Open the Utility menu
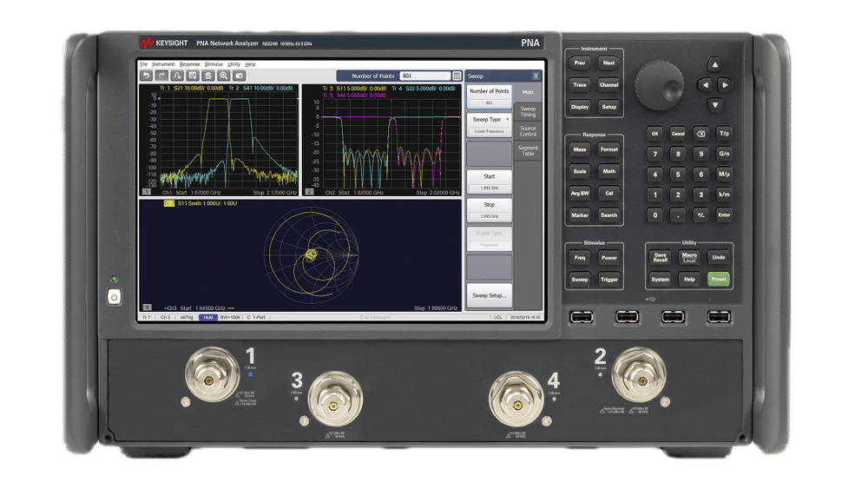868x489 pixels. [234, 64]
